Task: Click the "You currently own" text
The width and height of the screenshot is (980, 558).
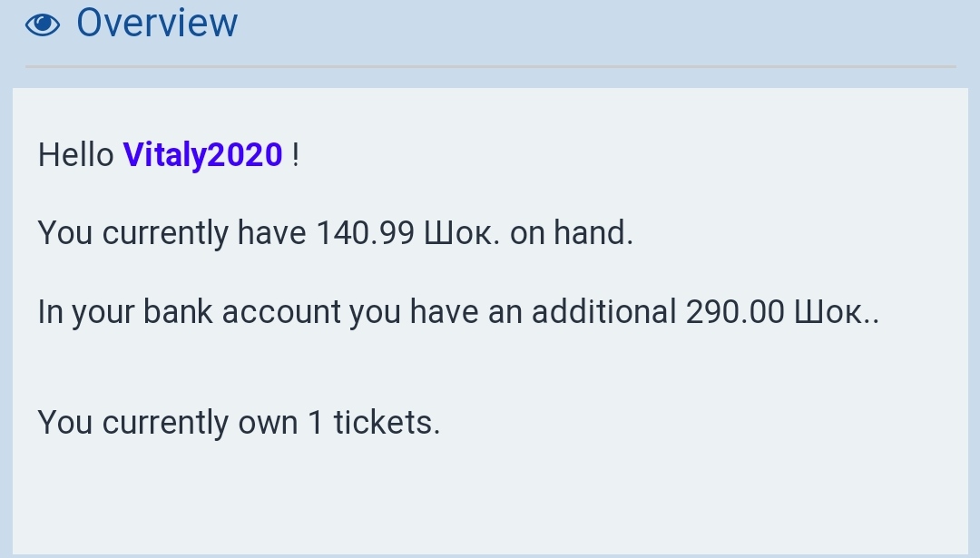Action: 167,423
